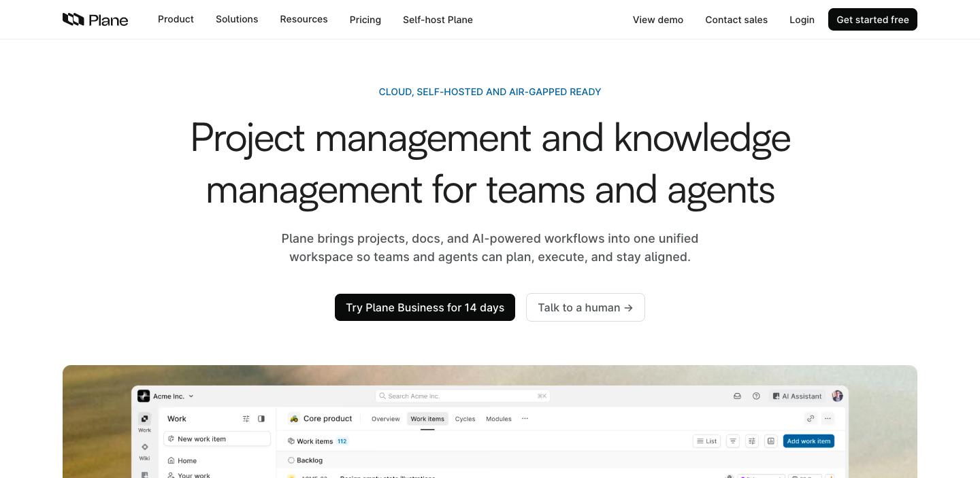The width and height of the screenshot is (980, 478).
Task: Select the Work icon in the left rail
Action: [144, 419]
